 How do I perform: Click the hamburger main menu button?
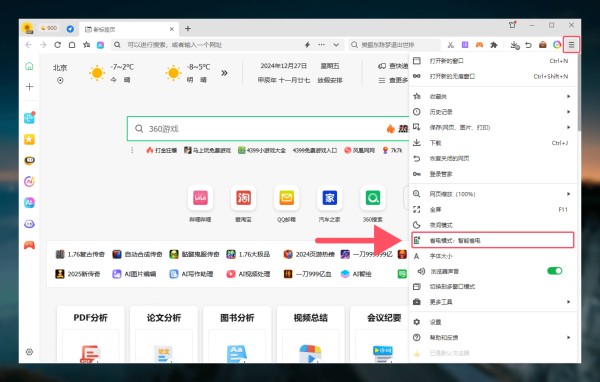(571, 45)
